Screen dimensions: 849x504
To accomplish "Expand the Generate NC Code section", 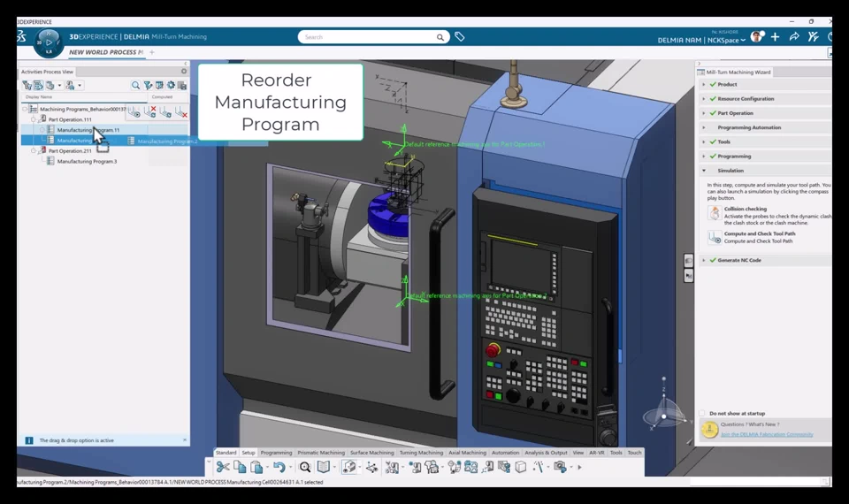I will pyautogui.click(x=704, y=260).
